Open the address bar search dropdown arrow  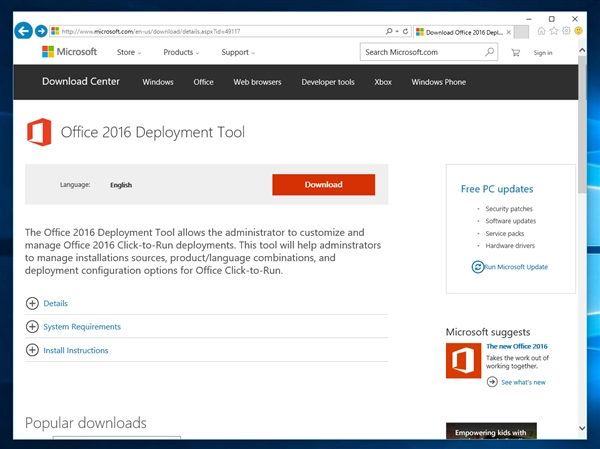[x=397, y=31]
